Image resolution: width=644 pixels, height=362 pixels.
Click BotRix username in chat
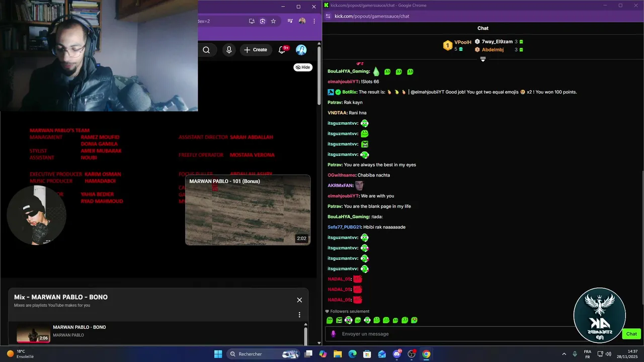pos(349,92)
